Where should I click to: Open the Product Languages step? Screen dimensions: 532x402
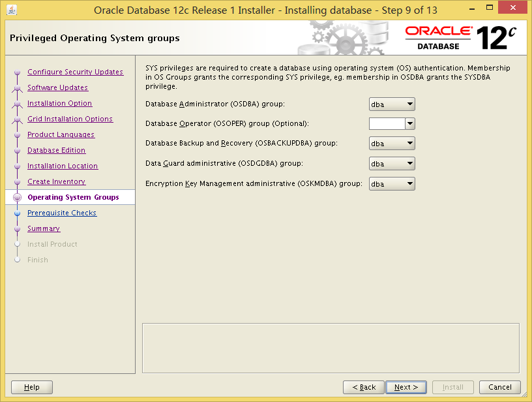61,134
